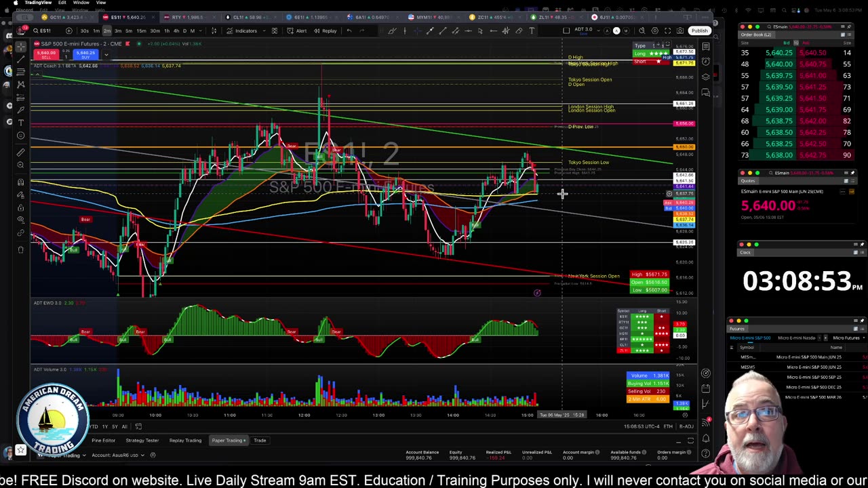This screenshot has width=868, height=488.
Task: Create an Alert
Action: click(297, 30)
